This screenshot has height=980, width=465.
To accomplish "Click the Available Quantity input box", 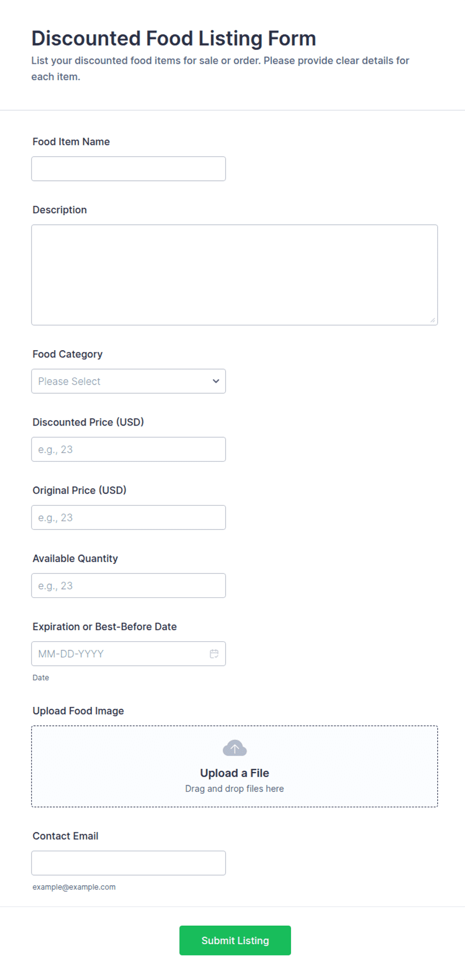I will point(128,586).
